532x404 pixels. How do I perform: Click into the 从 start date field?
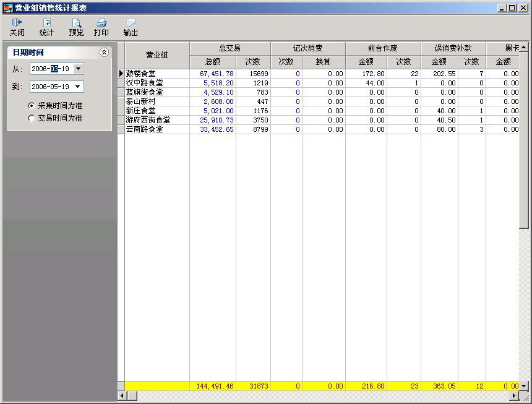point(49,69)
